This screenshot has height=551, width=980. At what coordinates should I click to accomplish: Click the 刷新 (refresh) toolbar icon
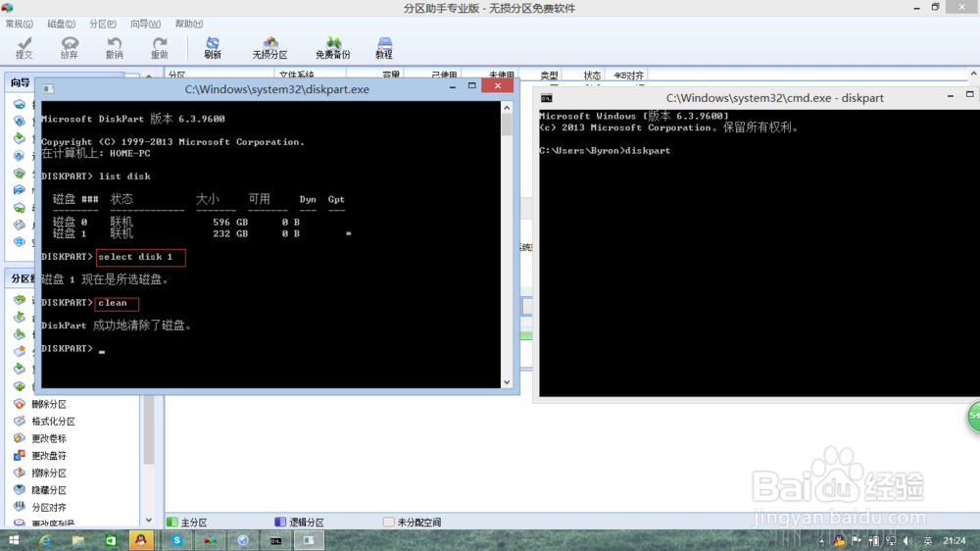coord(213,47)
